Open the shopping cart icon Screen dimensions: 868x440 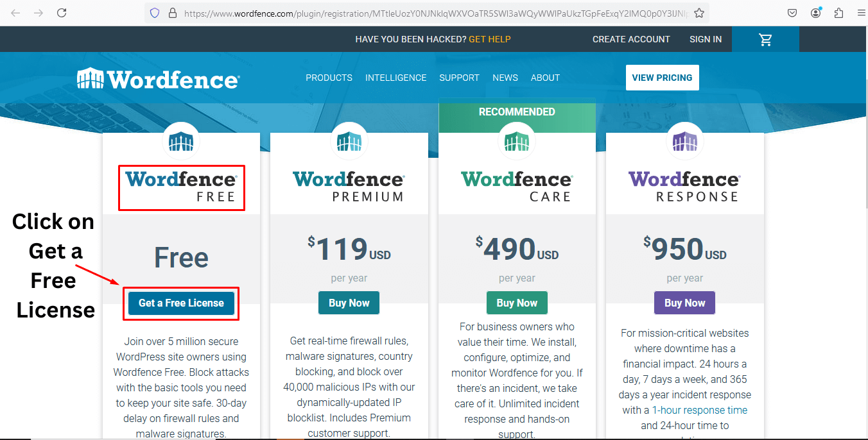(765, 39)
